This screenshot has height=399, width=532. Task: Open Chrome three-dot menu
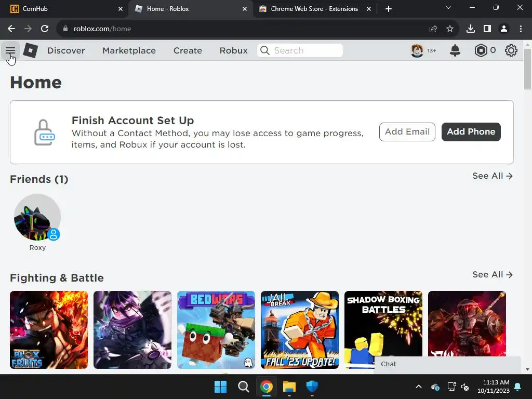[521, 29]
